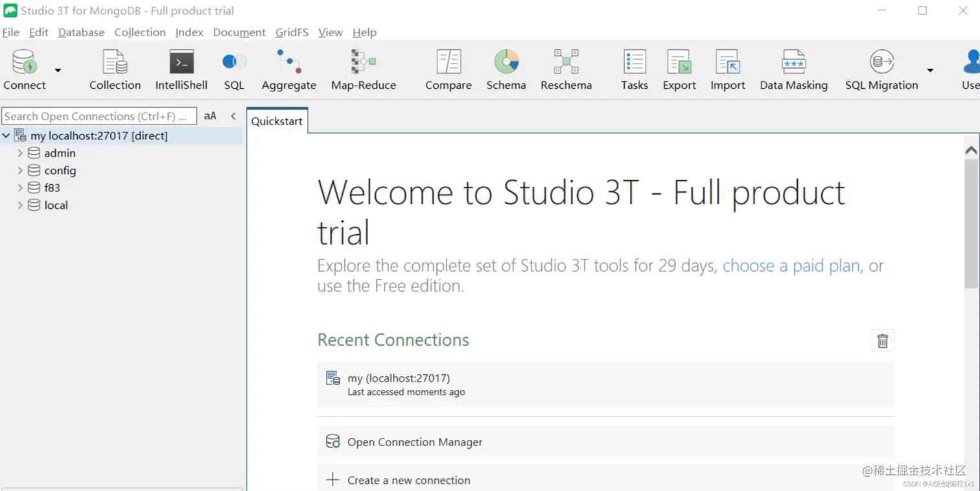This screenshot has width=980, height=491.
Task: Open the SQL Migration dropdown arrow
Action: tap(930, 70)
